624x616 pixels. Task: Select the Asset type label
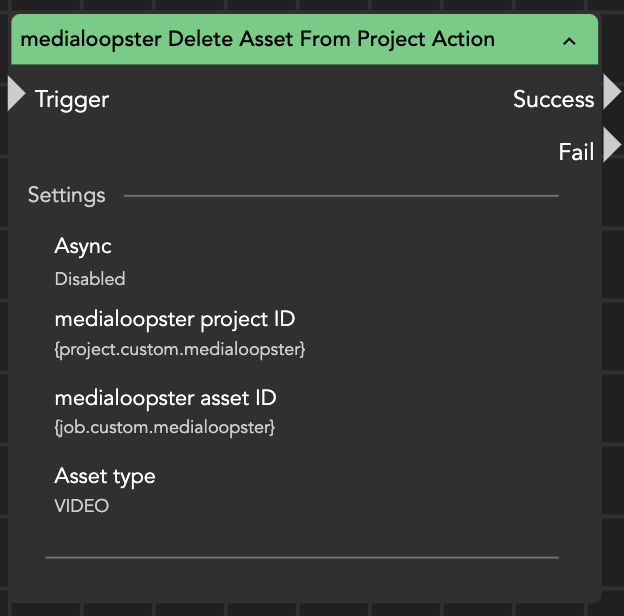click(x=105, y=476)
